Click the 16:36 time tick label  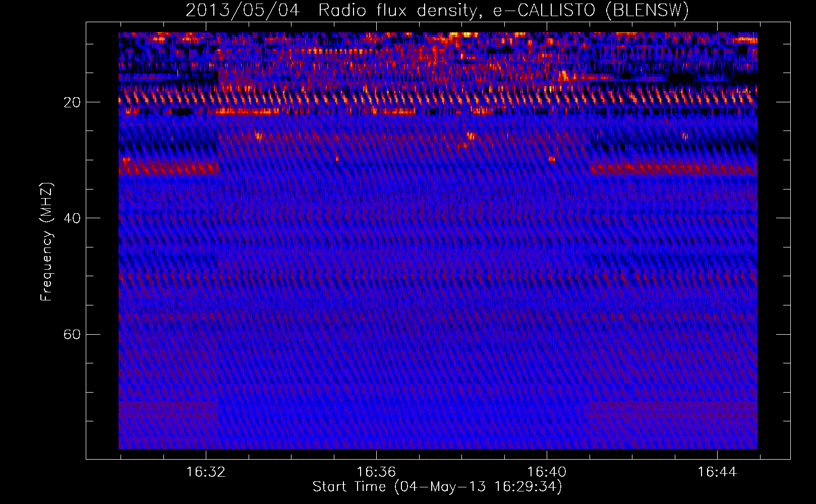point(376,472)
